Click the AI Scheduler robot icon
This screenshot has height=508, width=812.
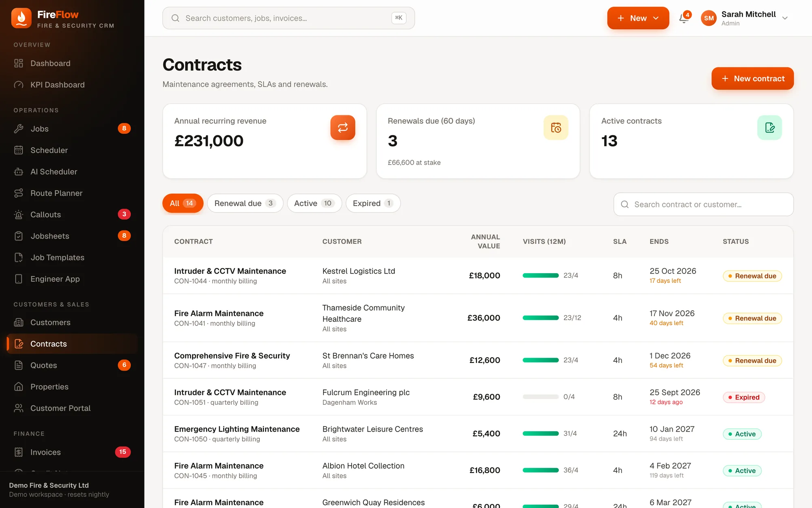point(19,172)
